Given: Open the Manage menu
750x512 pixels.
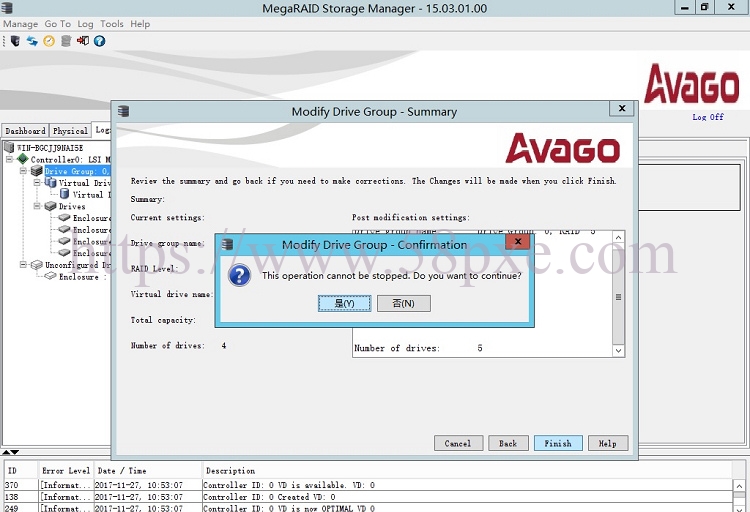Looking at the screenshot, I should (x=21, y=24).
